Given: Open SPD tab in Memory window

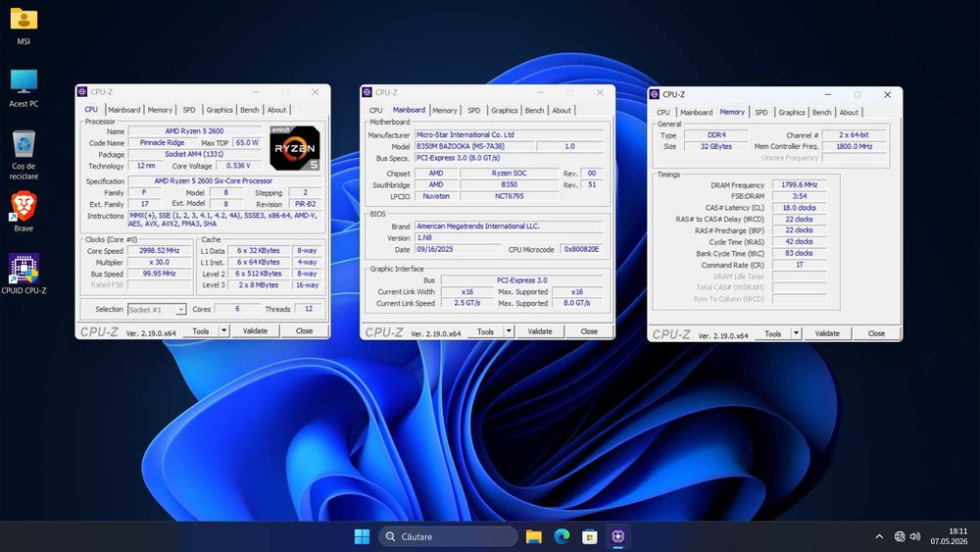Looking at the screenshot, I should (x=760, y=113).
